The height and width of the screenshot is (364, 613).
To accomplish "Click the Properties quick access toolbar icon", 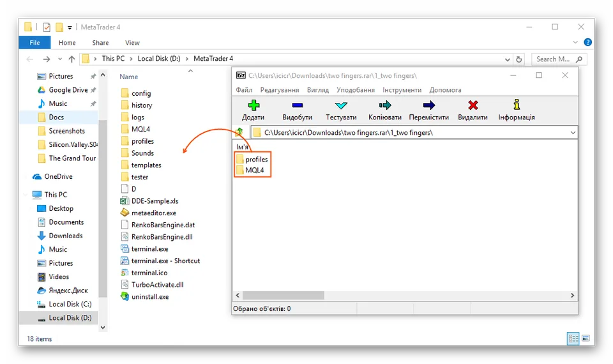I will [47, 27].
